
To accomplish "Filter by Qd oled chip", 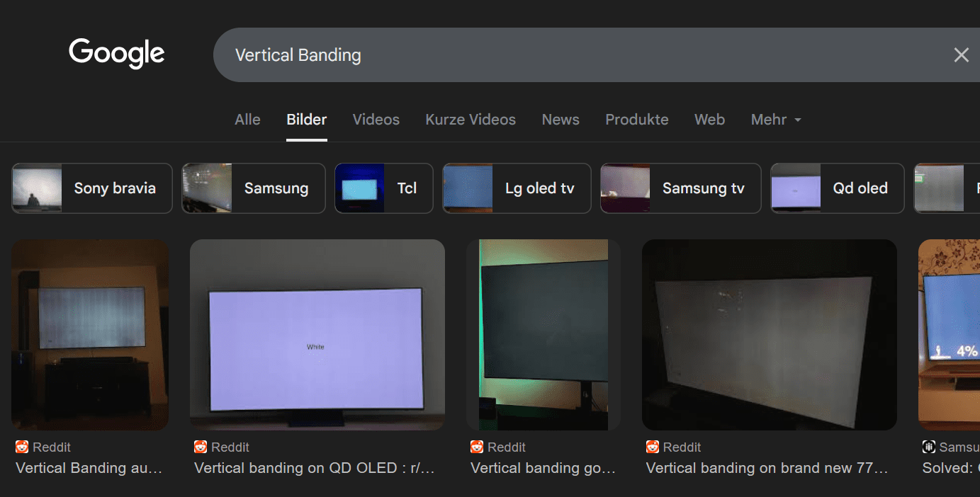I will click(x=838, y=188).
